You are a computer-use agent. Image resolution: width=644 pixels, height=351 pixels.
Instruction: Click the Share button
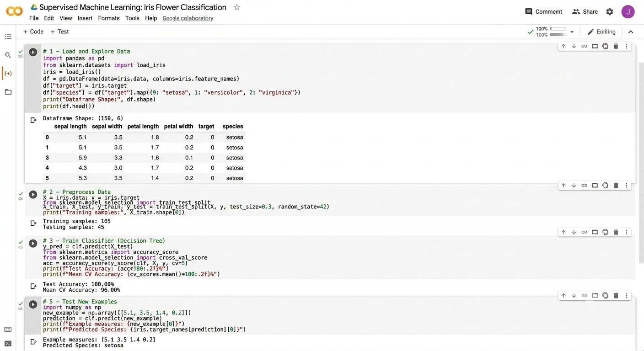point(585,12)
